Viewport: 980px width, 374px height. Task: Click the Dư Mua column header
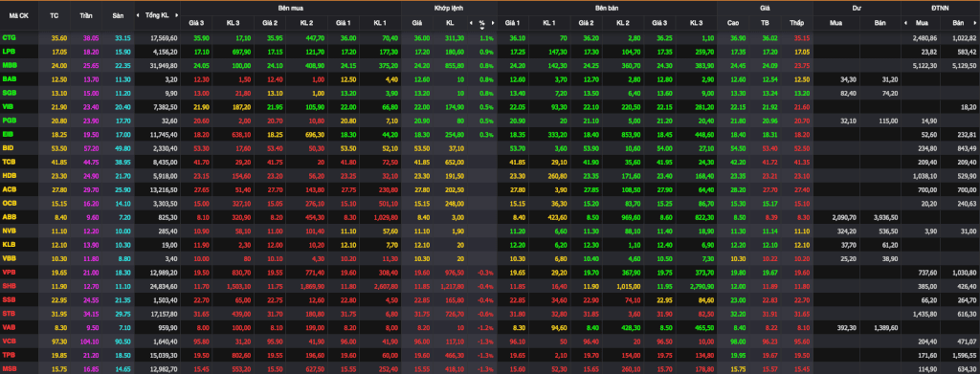(835, 23)
